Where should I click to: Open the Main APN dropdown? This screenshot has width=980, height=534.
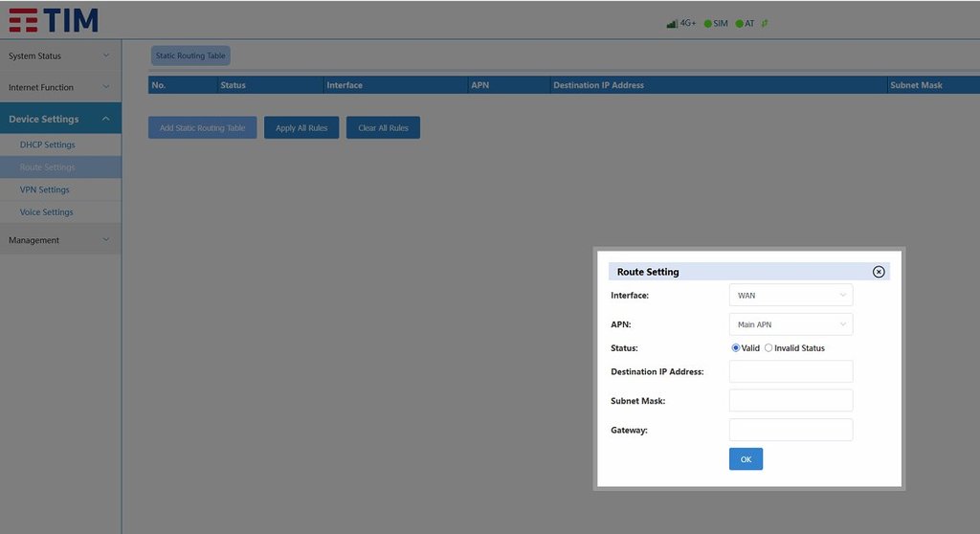[791, 324]
